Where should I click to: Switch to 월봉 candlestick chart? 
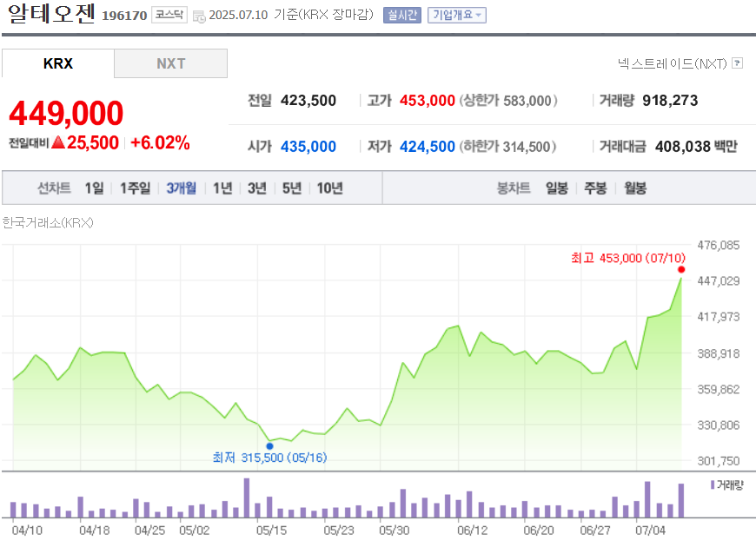635,188
